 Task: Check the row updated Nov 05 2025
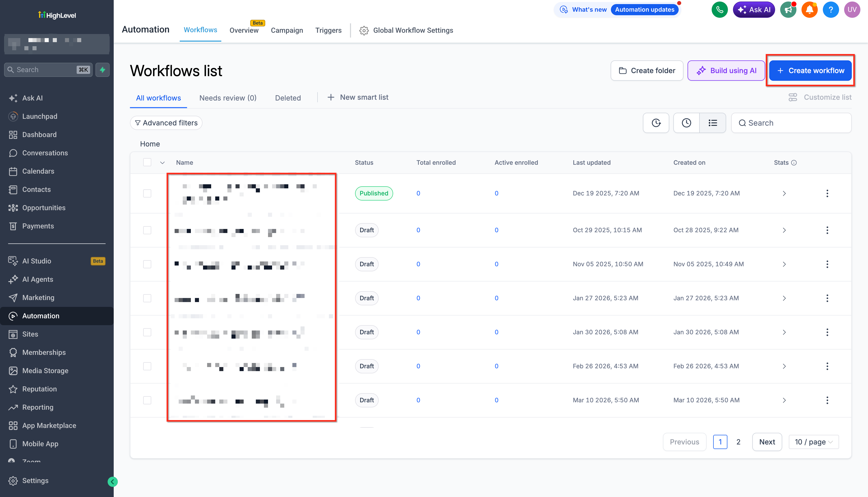147,264
